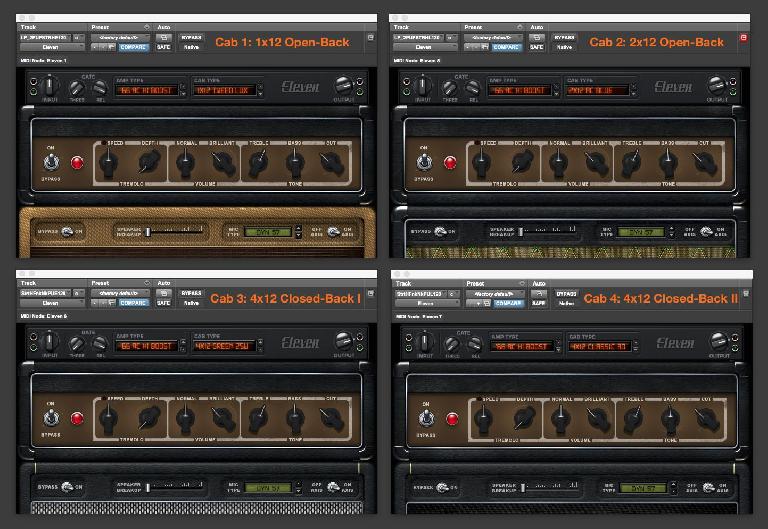Open the Cab Type selector showing AC Blue in Cab 2
Image resolution: width=768 pixels, height=529 pixels.
click(x=598, y=91)
